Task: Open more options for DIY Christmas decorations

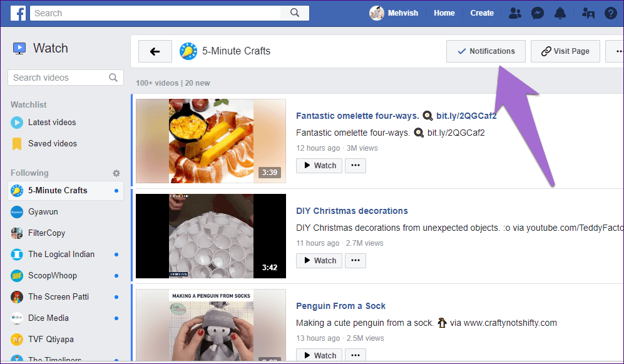Action: (x=355, y=261)
